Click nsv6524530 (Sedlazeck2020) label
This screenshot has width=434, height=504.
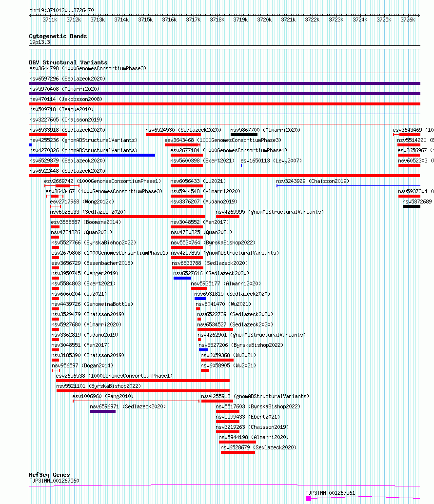pyautogui.click(x=183, y=130)
